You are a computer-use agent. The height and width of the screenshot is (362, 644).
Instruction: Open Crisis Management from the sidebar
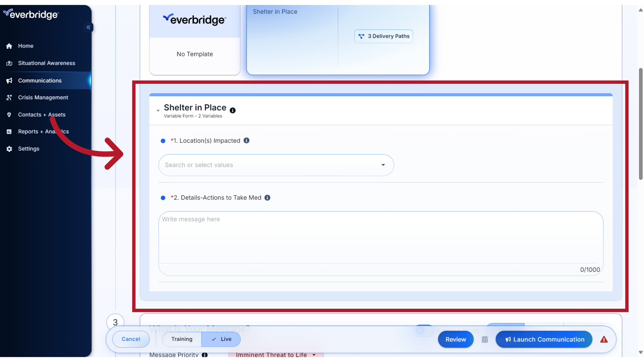pos(43,97)
